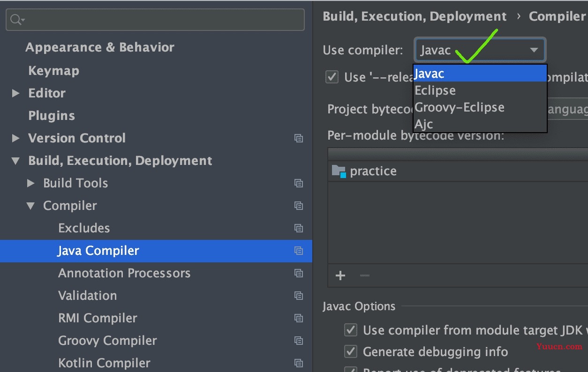The width and height of the screenshot is (588, 372).
Task: Open Keymap settings
Action: pos(53,71)
